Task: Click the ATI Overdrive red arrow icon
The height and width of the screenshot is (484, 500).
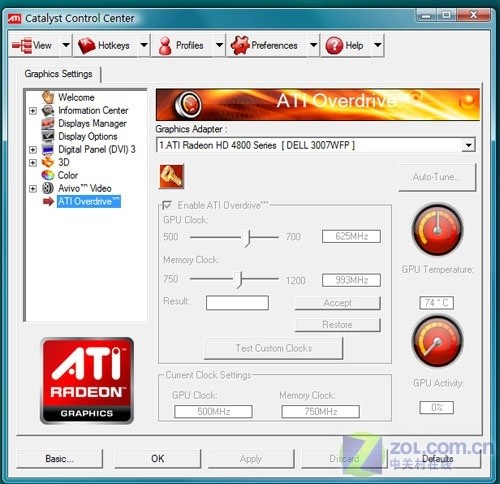Action: (x=48, y=201)
